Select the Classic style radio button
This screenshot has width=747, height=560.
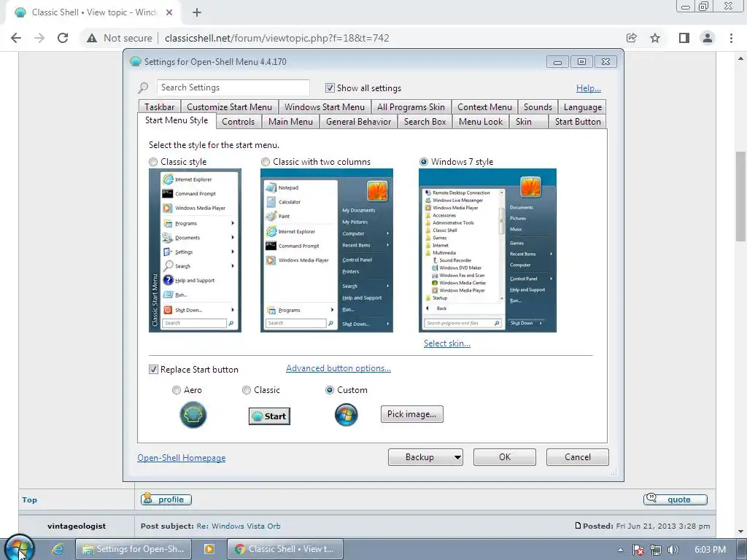tap(153, 162)
